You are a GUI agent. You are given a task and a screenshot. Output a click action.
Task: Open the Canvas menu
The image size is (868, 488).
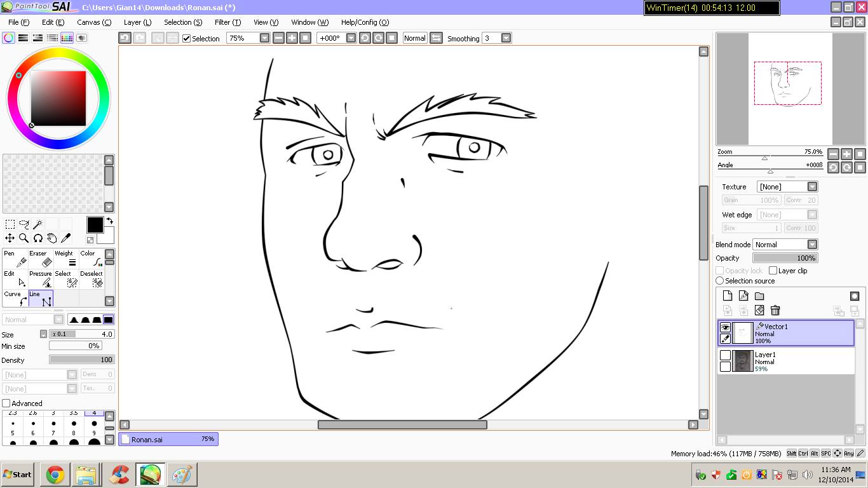(x=94, y=22)
